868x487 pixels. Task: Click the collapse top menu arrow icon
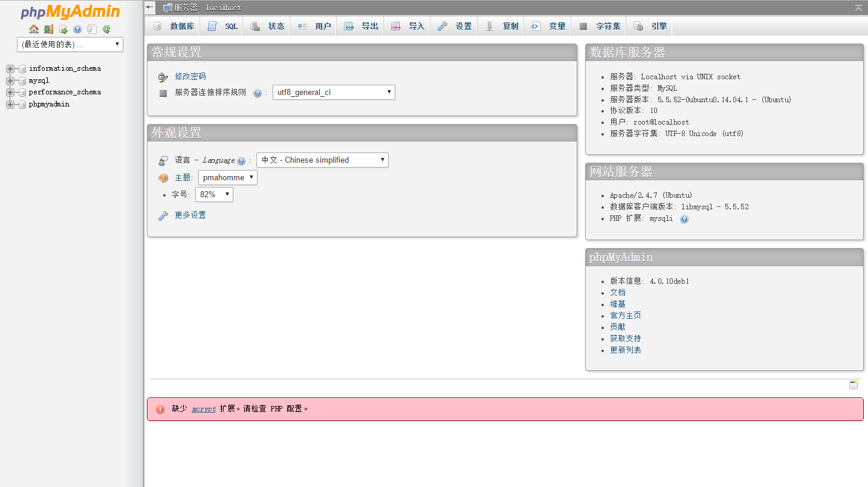pos(858,7)
